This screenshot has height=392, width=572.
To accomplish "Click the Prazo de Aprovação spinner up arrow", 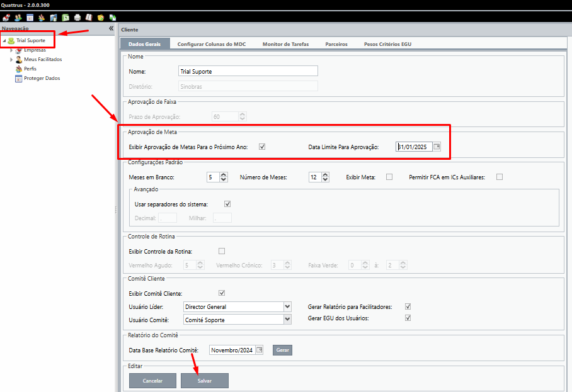I will click(243, 115).
